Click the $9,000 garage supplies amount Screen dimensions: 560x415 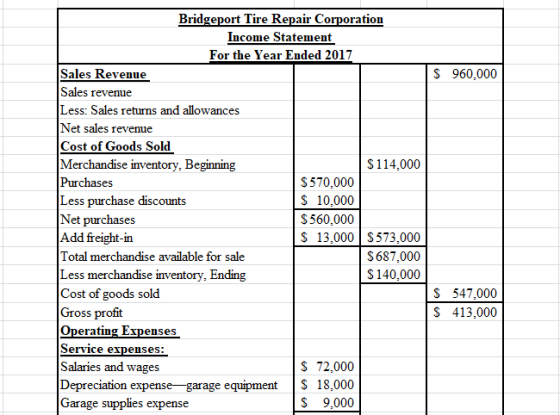[327, 403]
